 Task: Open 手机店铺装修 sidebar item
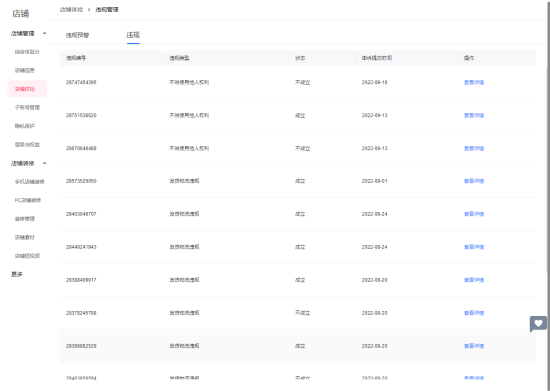click(x=29, y=182)
